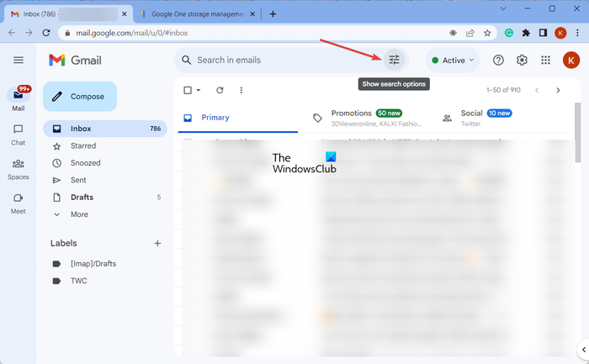This screenshot has height=364, width=589.
Task: Switch to the Promotions tab
Action: click(x=368, y=118)
